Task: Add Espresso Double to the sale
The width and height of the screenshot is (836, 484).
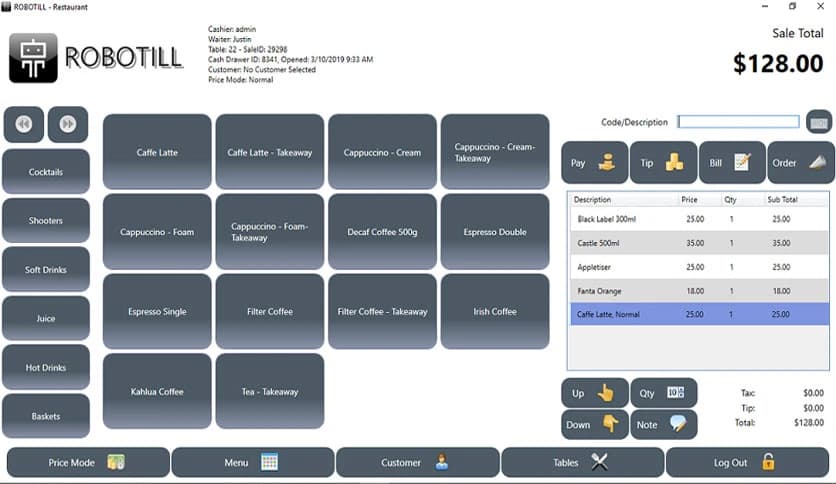Action: click(x=495, y=232)
